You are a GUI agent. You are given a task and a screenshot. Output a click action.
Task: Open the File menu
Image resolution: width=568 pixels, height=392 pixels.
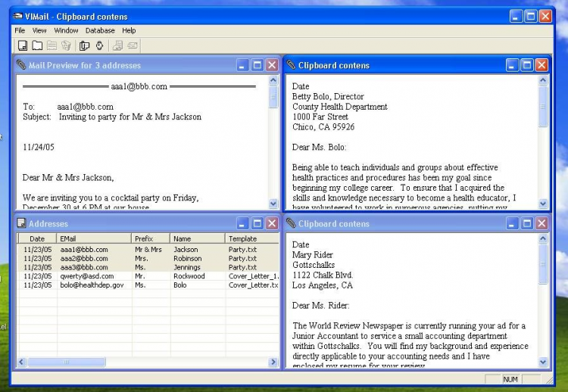click(20, 30)
